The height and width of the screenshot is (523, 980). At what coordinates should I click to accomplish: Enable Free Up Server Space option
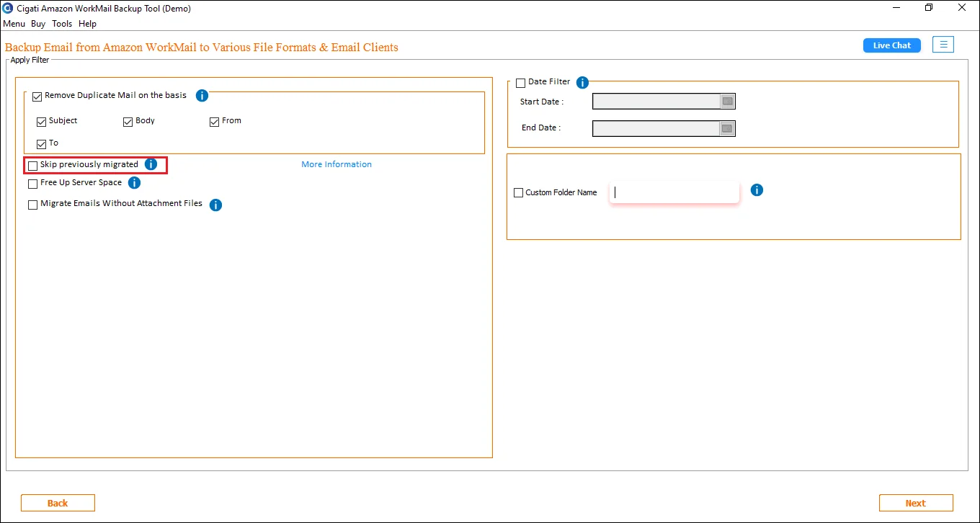(32, 184)
